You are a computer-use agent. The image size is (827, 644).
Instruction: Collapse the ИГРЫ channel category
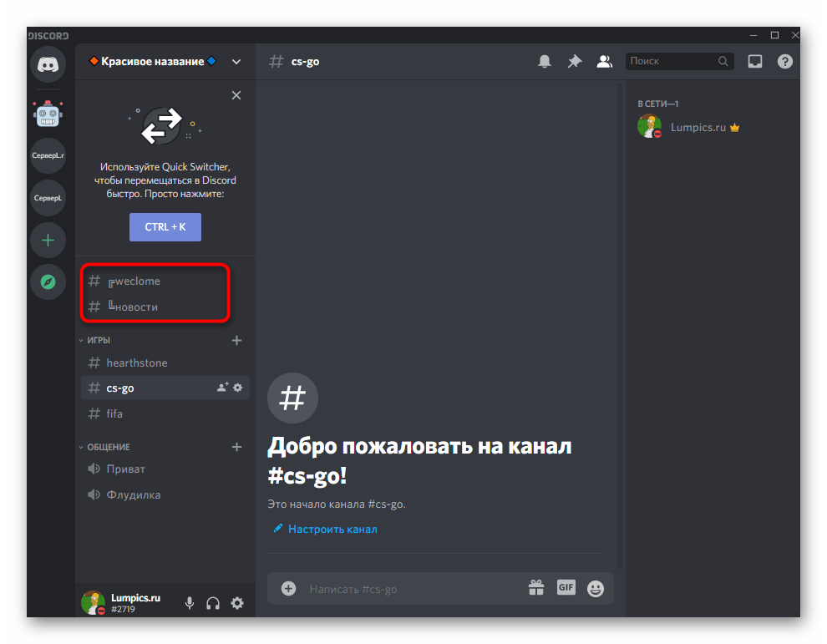point(99,341)
